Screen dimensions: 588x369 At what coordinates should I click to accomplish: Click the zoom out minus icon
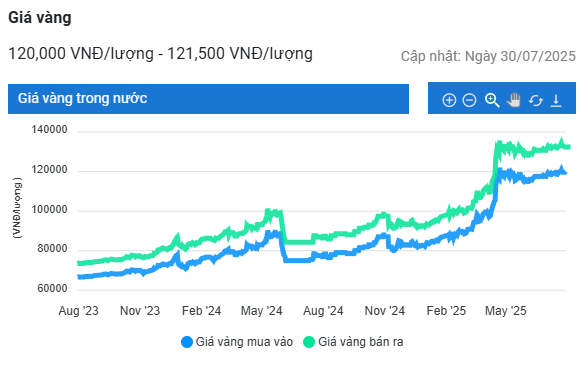(469, 100)
